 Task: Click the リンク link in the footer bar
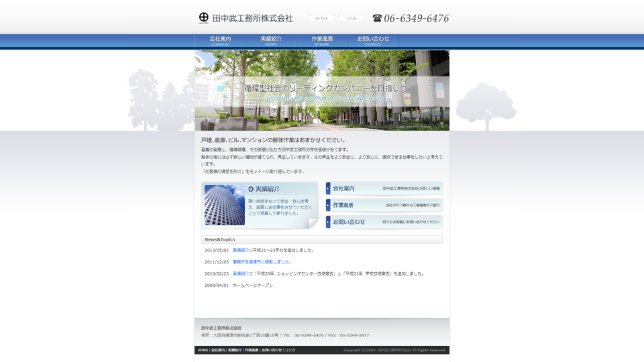290,350
